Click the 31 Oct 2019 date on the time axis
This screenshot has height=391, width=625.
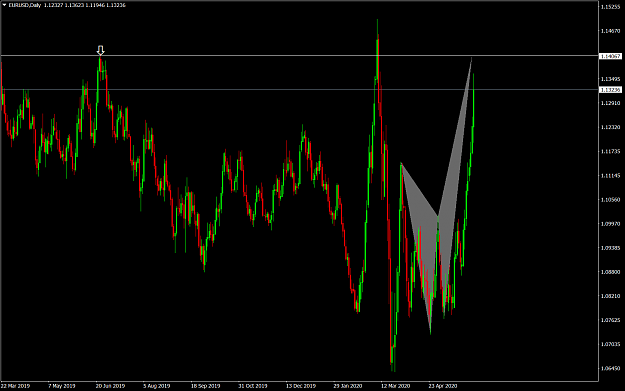(x=253, y=386)
